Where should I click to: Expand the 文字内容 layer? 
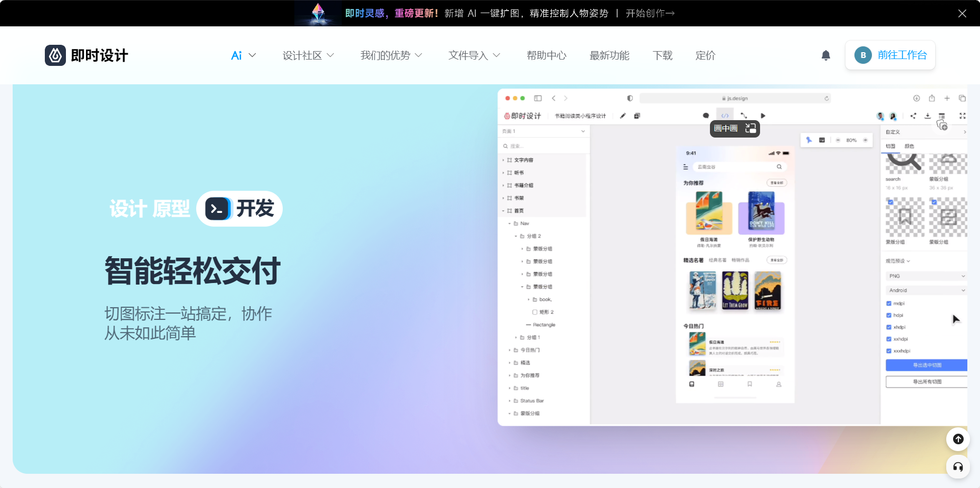pyautogui.click(x=503, y=160)
